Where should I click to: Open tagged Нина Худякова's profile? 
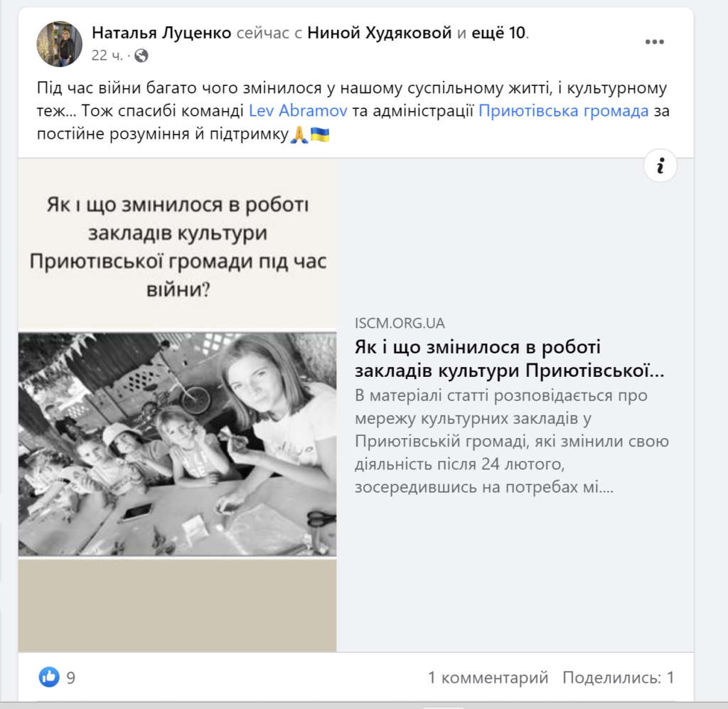[380, 33]
